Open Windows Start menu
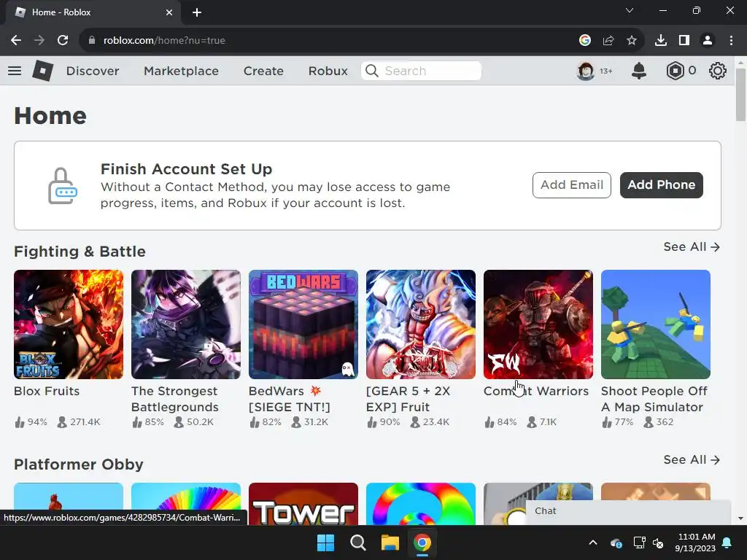 coord(326,542)
